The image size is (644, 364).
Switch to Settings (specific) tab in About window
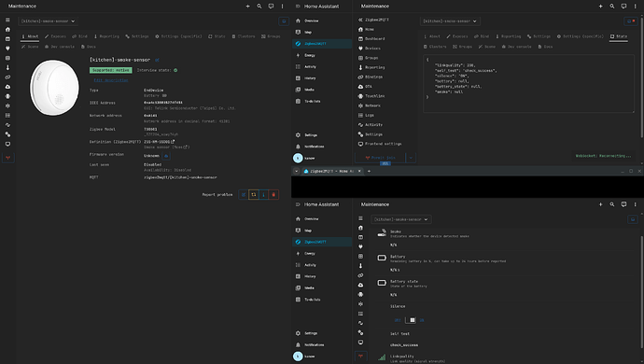(178, 36)
